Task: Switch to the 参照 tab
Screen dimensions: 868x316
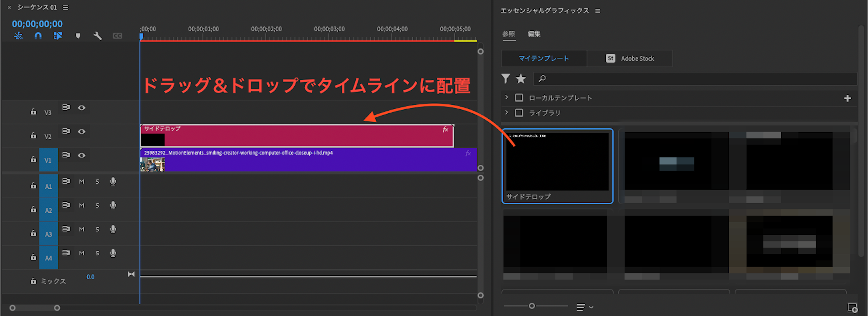Action: pos(509,34)
